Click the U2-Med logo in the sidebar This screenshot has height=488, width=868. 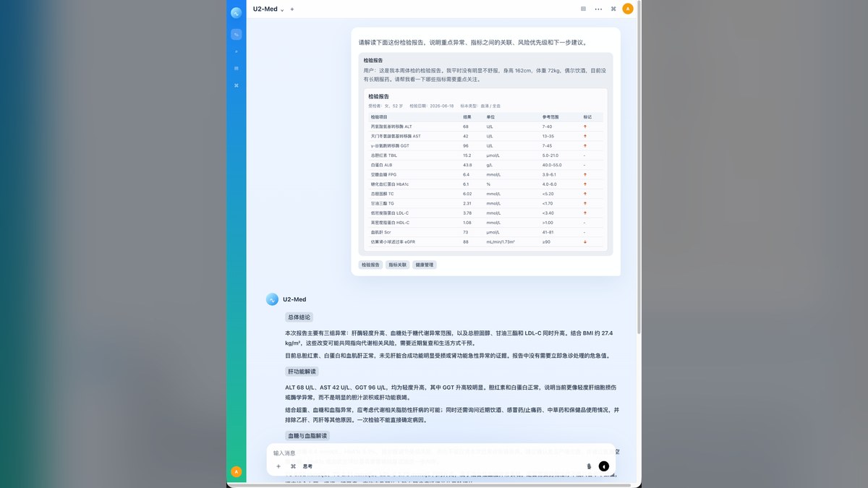click(237, 12)
